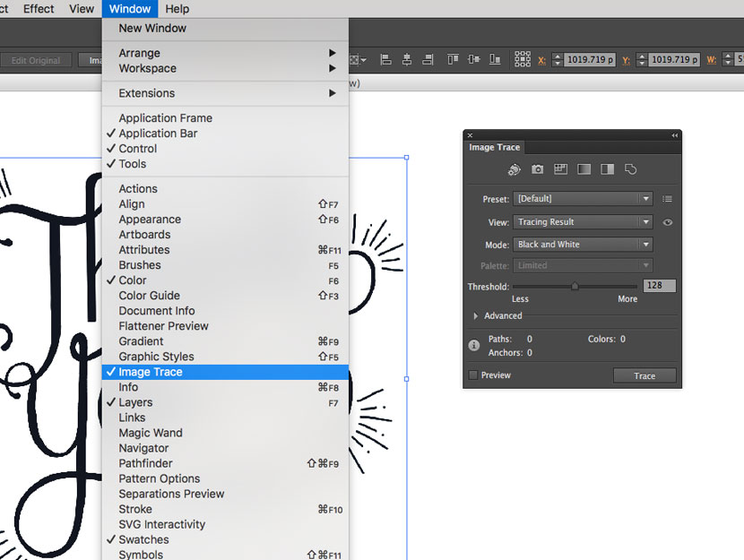This screenshot has width=744, height=560.
Task: Toggle Tools panel in Window menu
Action: pyautogui.click(x=225, y=164)
